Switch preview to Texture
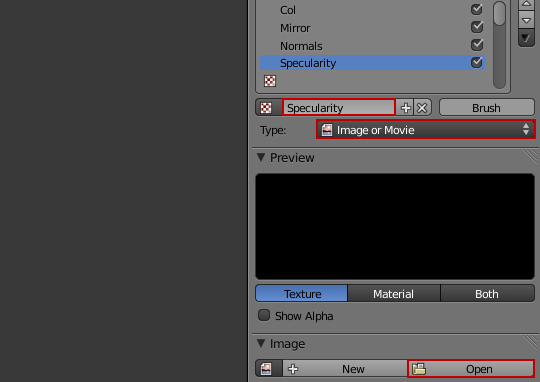 coord(302,293)
